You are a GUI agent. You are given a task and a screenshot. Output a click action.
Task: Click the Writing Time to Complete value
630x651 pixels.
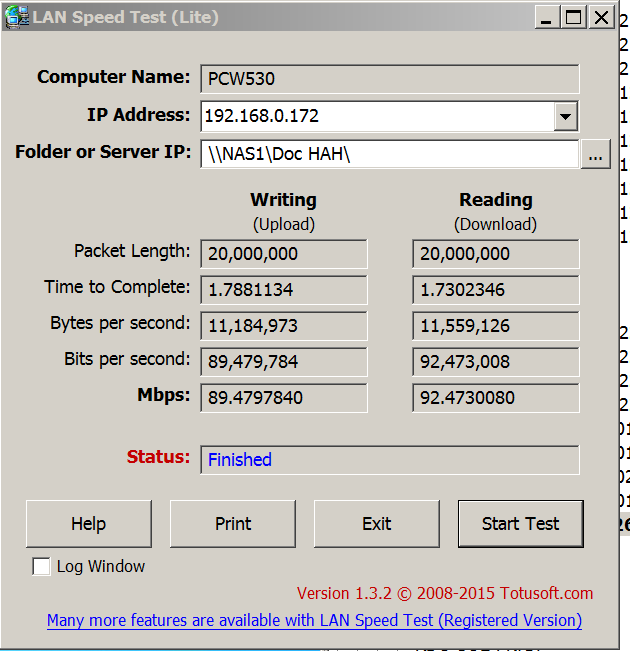click(x=283, y=290)
